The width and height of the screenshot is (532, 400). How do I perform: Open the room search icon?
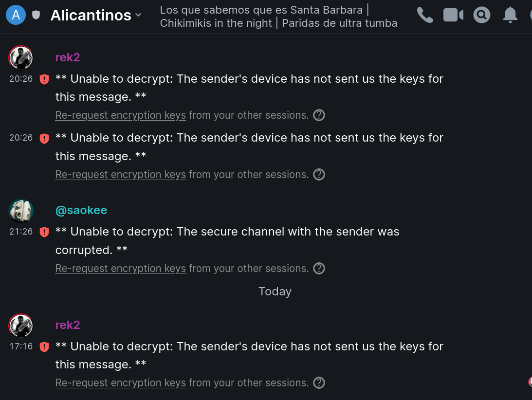(x=481, y=16)
